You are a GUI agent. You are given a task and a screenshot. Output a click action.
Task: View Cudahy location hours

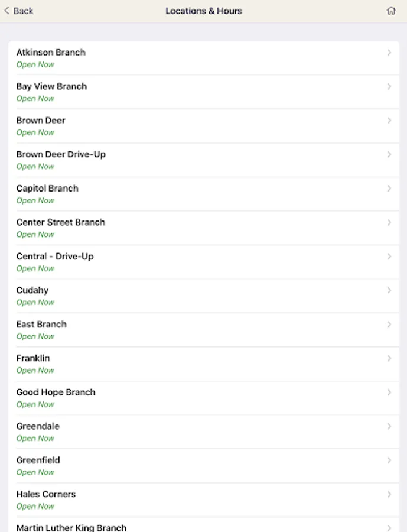point(203,296)
